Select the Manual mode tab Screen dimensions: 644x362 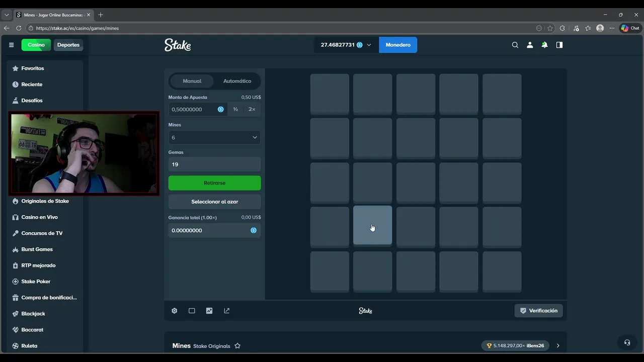(192, 81)
